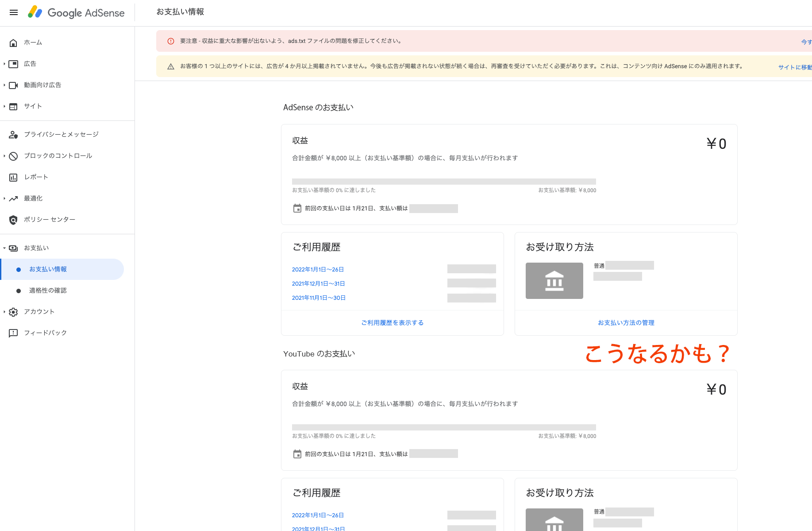This screenshot has width=812, height=531.
Task: Click the ポリシー センター shield icon
Action: tap(13, 220)
